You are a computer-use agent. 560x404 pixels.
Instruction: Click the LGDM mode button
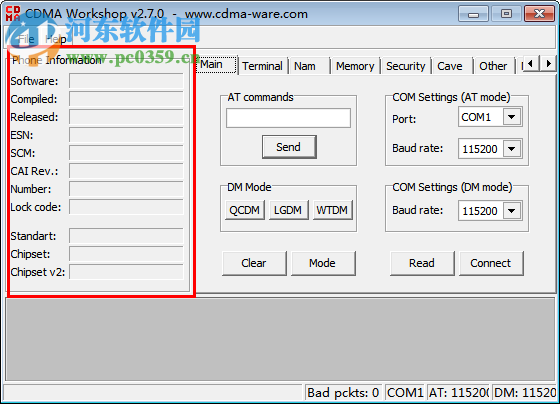tap(289, 210)
